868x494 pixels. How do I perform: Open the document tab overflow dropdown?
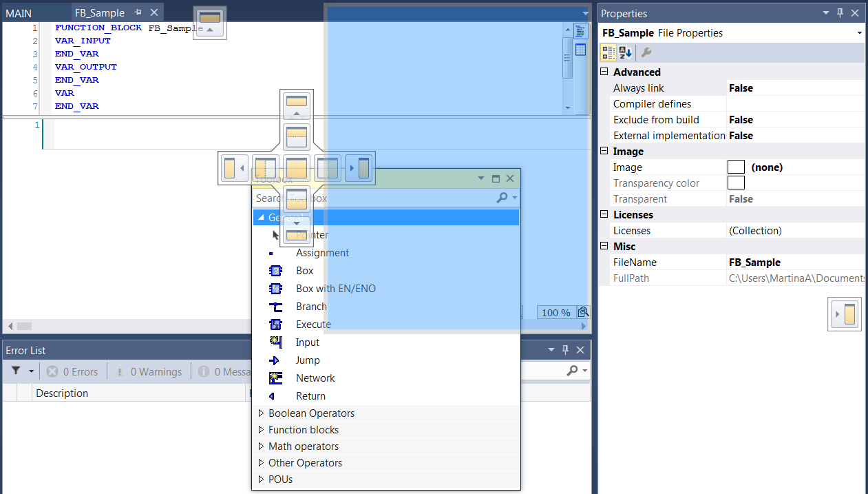[x=585, y=13]
